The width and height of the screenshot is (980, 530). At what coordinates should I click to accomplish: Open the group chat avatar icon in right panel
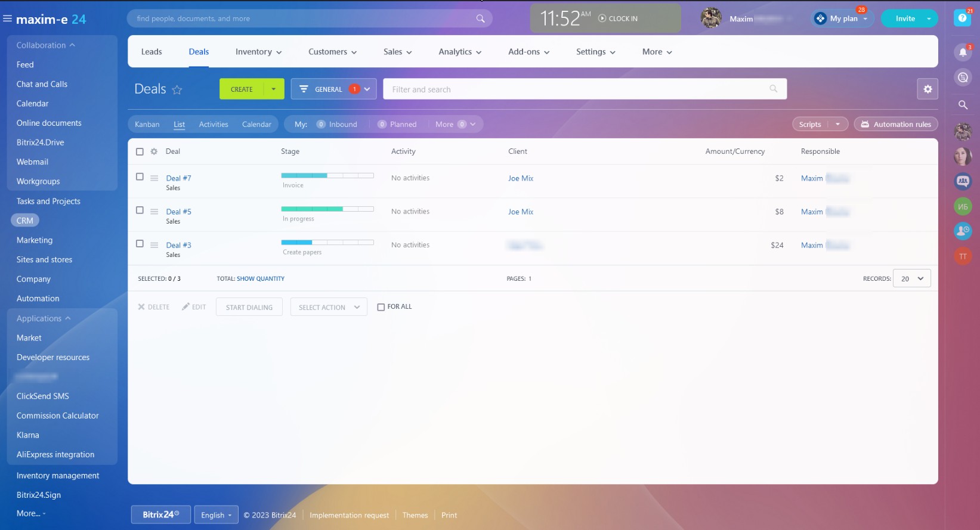pos(963,181)
